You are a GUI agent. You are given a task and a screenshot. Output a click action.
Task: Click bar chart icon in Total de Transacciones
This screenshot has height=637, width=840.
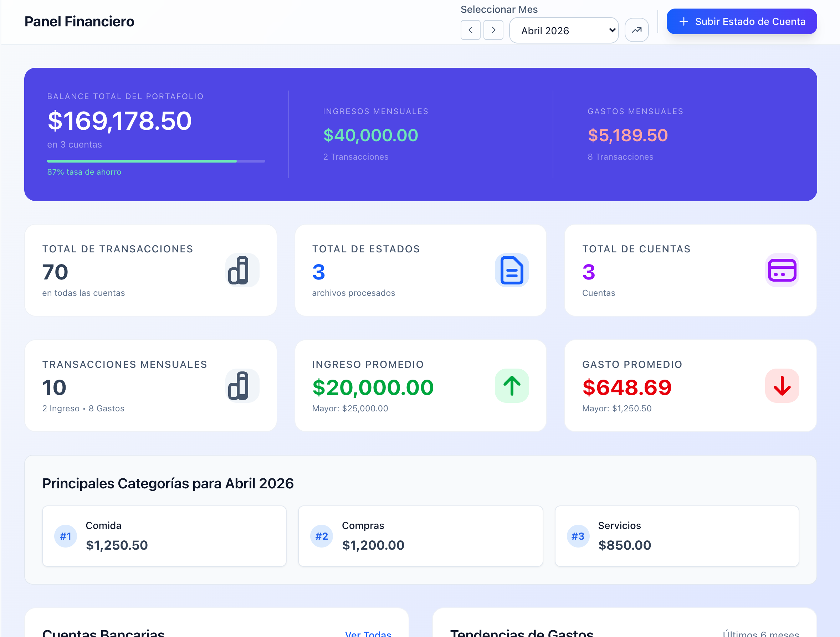(242, 270)
